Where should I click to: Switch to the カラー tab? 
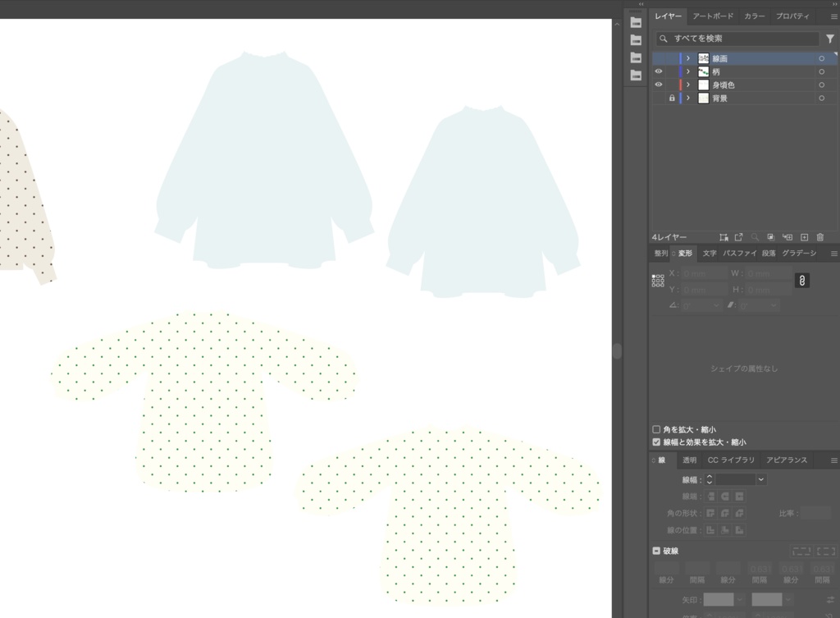tap(755, 16)
